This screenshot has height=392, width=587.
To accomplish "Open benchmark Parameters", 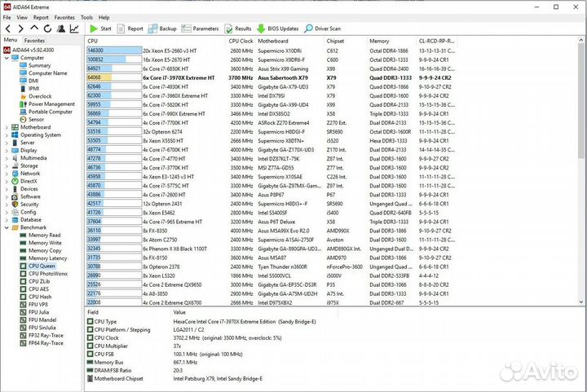I will [201, 29].
